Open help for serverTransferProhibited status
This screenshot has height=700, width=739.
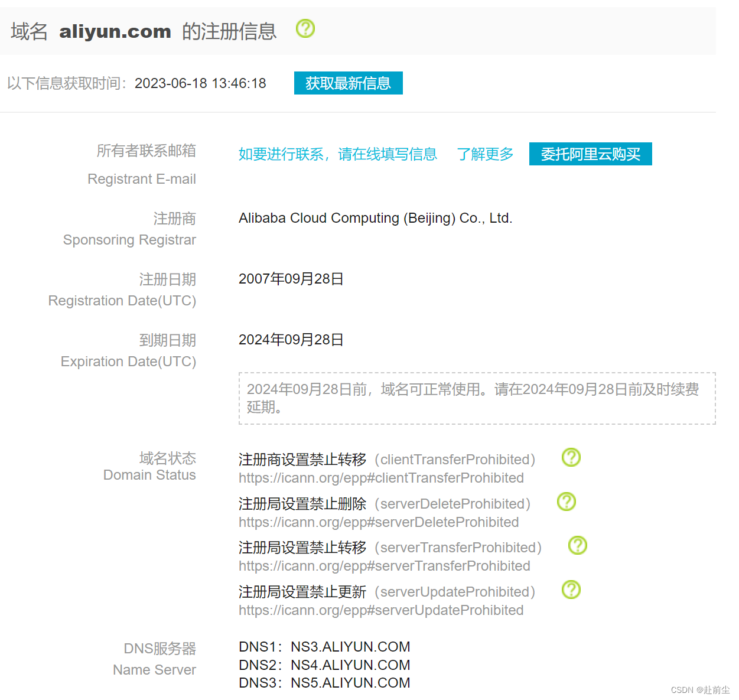578,545
